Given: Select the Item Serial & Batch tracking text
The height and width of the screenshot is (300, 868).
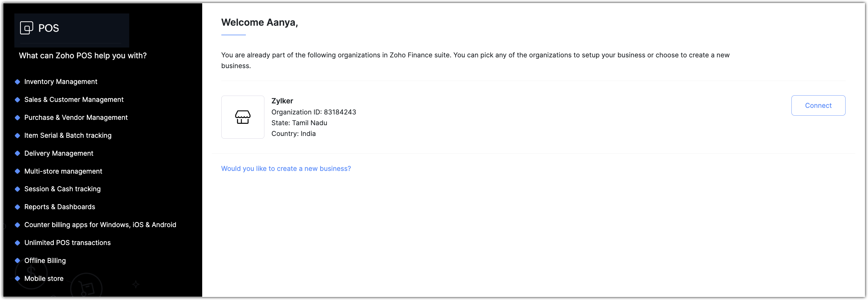Looking at the screenshot, I should pyautogui.click(x=68, y=135).
